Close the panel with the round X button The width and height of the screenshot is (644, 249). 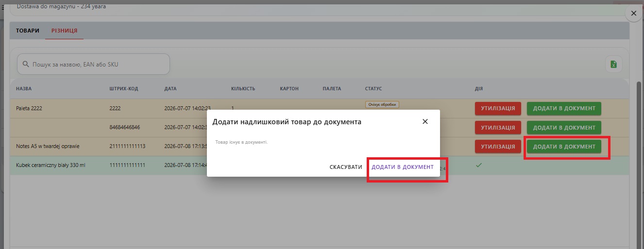coord(633,14)
